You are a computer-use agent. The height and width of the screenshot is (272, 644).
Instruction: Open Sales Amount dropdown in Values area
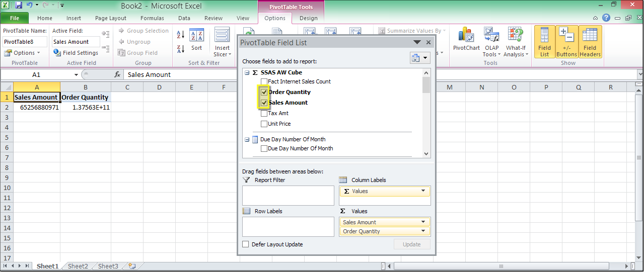[423, 222]
